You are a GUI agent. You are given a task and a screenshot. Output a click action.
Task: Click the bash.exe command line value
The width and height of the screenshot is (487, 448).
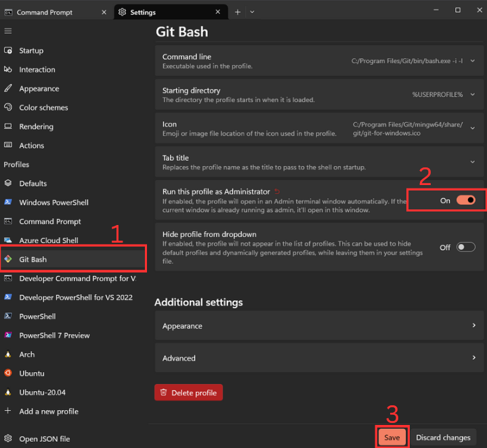[x=407, y=60]
